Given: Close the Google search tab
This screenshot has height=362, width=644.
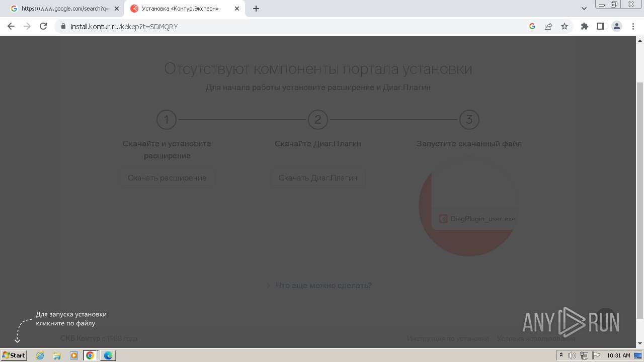Looking at the screenshot, I should (x=117, y=9).
